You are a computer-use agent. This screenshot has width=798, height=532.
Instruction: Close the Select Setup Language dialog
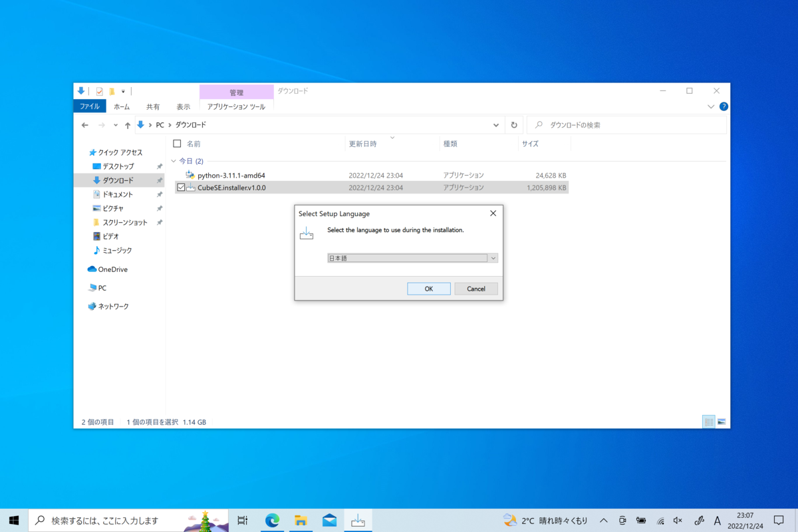493,213
